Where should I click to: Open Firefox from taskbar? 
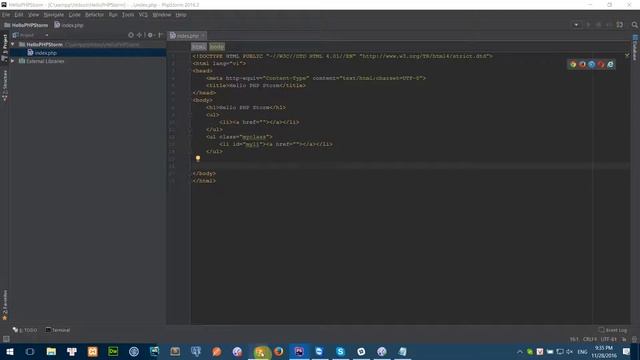pos(278,351)
